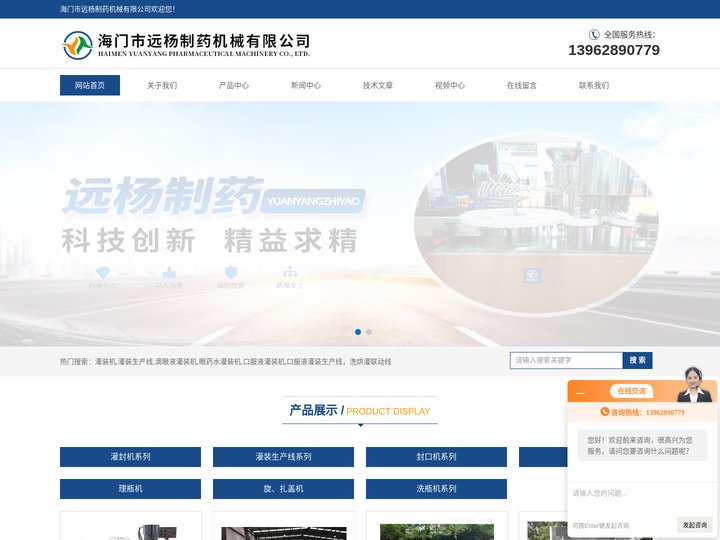The width and height of the screenshot is (720, 540).
Task: Click the diamond icon in the banner
Action: pos(102,273)
